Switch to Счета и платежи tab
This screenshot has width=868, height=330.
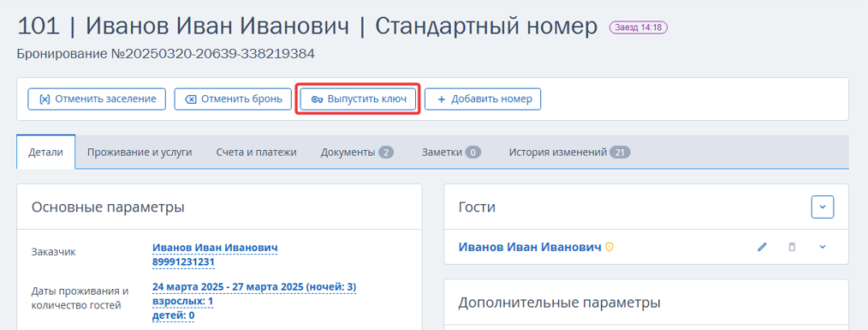tap(256, 152)
